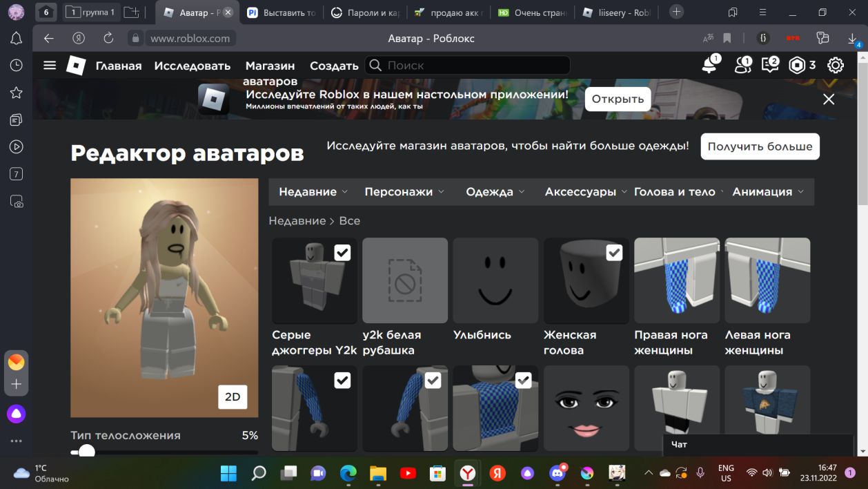This screenshot has width=868, height=489.
Task: Expand the Аксессуары dropdown
Action: click(x=586, y=192)
